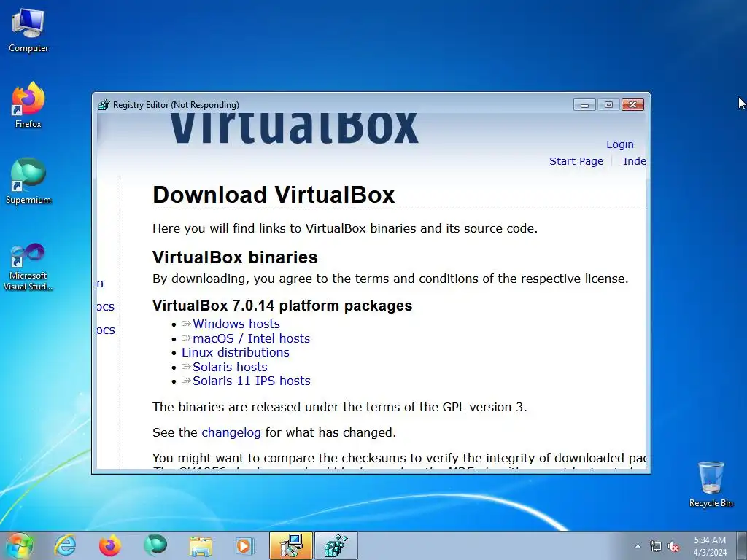Launch Firefox from the taskbar
Image resolution: width=747 pixels, height=560 pixels.
tap(110, 545)
